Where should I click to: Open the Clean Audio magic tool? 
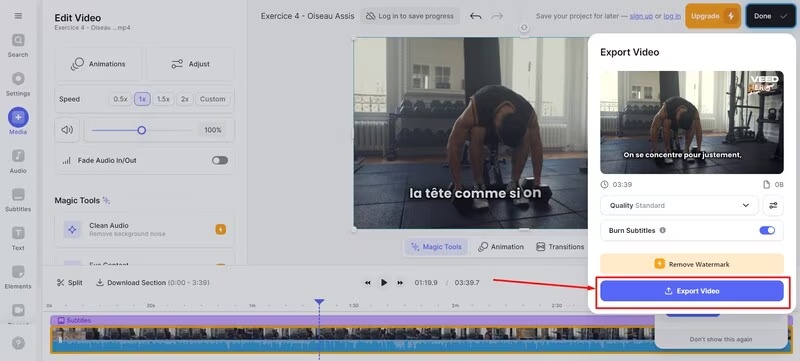click(144, 229)
